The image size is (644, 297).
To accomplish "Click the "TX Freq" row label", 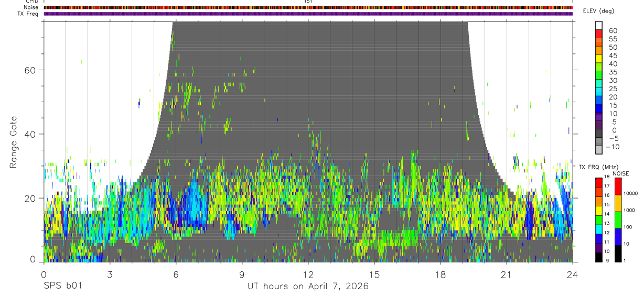I will pyautogui.click(x=27, y=14).
